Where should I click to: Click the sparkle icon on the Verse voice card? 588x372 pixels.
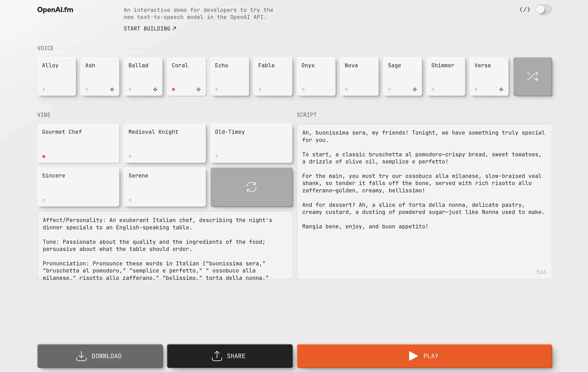tap(501, 89)
